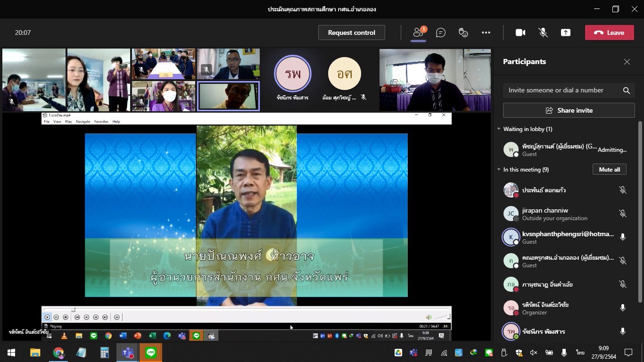644x362 pixels.
Task: Open the meeting chat icon
Action: point(441,33)
